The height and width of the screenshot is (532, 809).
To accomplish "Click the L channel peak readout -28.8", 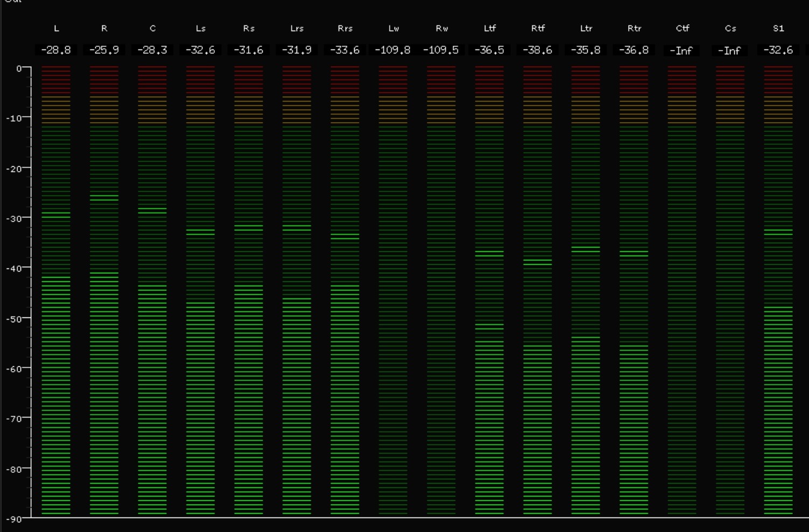I will tap(56, 50).
